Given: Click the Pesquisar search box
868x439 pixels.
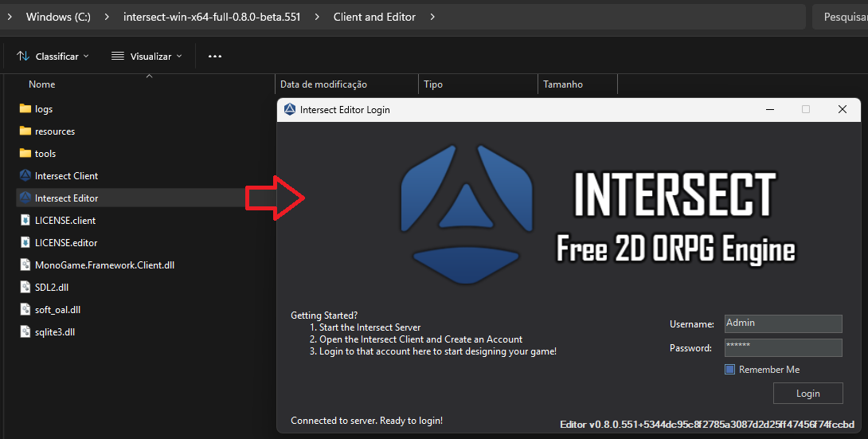Looking at the screenshot, I should point(840,18).
